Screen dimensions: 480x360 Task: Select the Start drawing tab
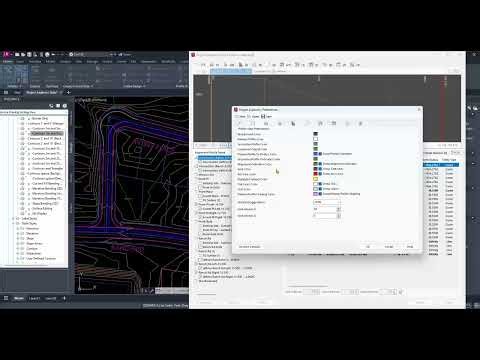pos(17,92)
